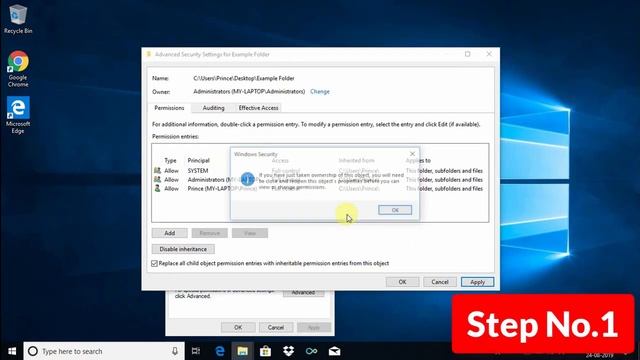The image size is (640, 360).
Task: Click the Type here to search box
Action: pyautogui.click(x=104, y=351)
